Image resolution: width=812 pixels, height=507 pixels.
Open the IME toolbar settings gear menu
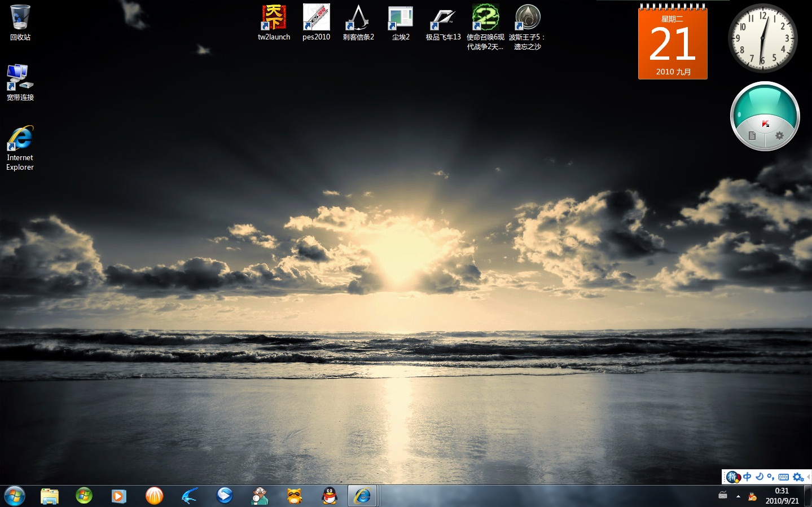click(x=798, y=477)
